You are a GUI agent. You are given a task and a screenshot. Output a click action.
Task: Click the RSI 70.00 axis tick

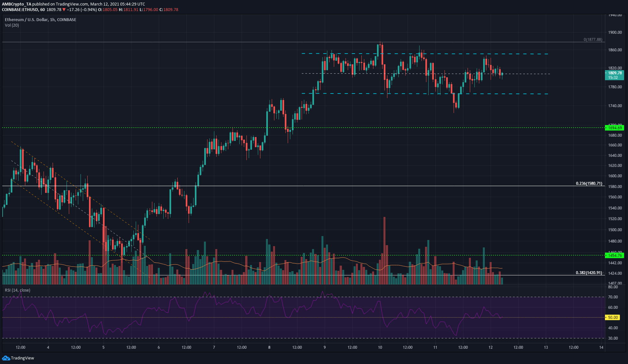[x=613, y=297]
